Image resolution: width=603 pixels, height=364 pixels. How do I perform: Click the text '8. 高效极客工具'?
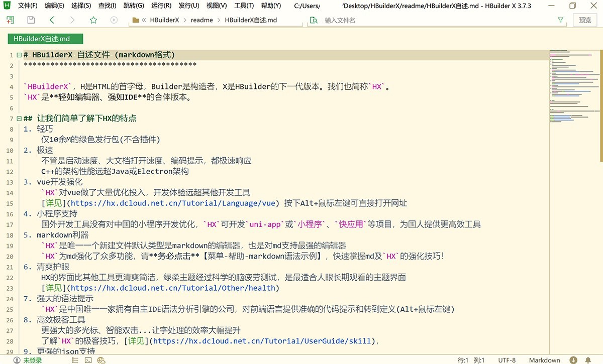tap(55, 319)
